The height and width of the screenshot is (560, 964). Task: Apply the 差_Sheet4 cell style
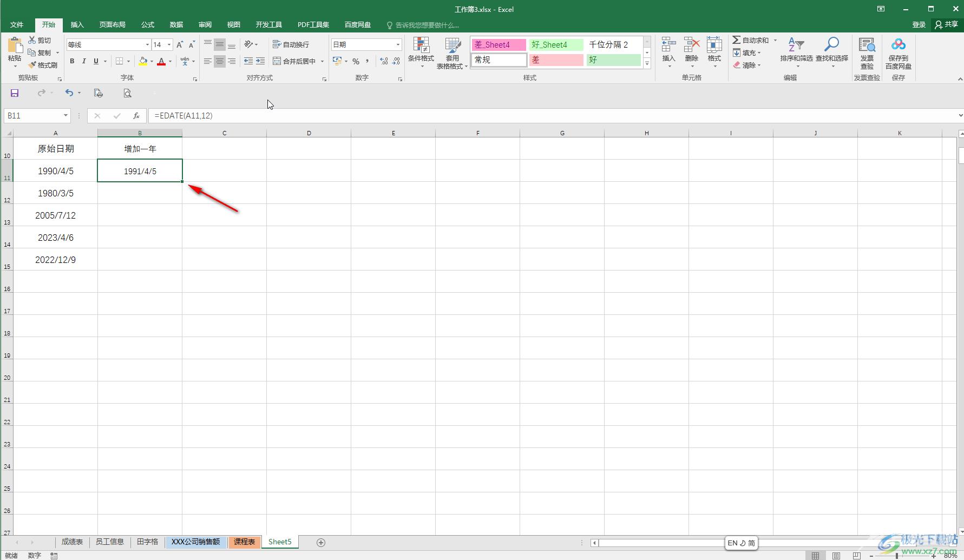click(x=499, y=45)
